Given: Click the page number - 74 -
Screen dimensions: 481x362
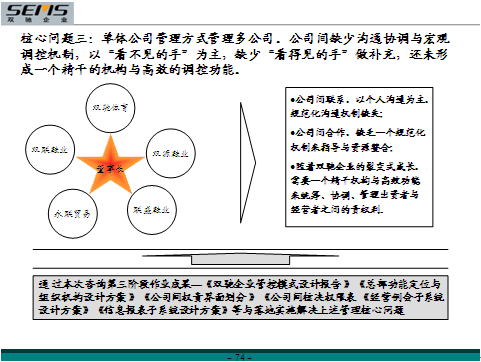Looking at the screenshot, I should coord(240,357).
